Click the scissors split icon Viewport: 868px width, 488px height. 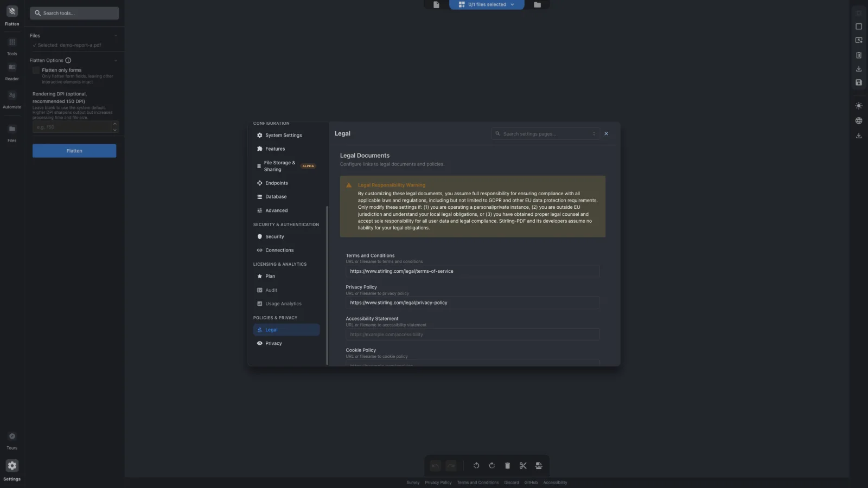[523, 466]
